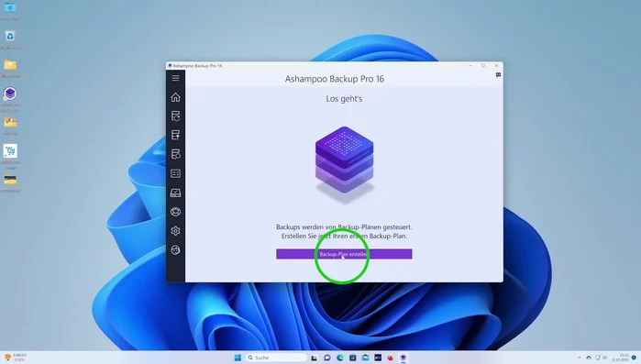
Task: Select the Recycle Bin desktop icon
Action: click(10, 39)
